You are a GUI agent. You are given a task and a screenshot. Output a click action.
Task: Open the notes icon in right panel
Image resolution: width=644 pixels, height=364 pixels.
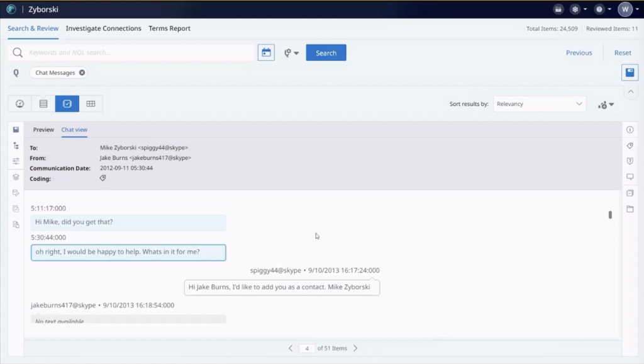[630, 193]
